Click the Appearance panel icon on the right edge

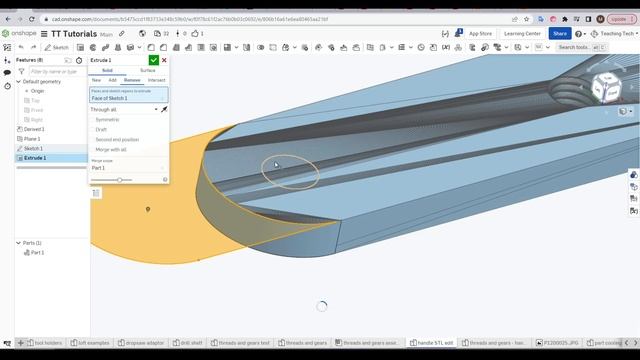coord(633,175)
